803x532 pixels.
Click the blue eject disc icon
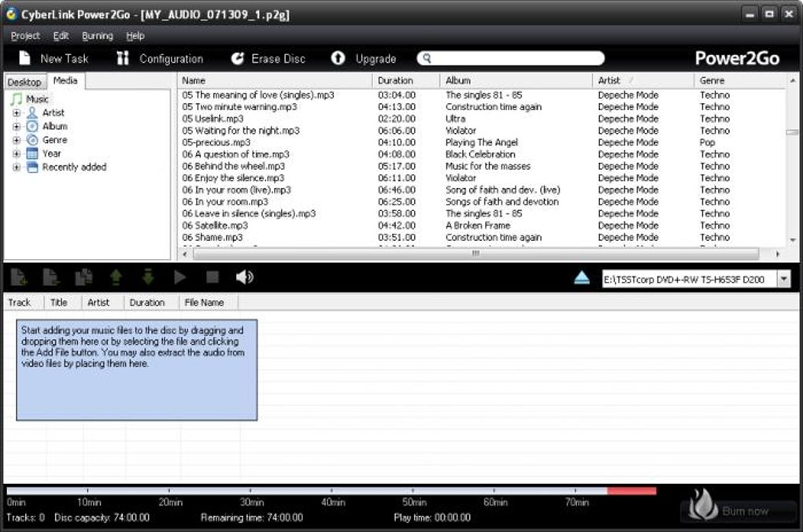582,278
